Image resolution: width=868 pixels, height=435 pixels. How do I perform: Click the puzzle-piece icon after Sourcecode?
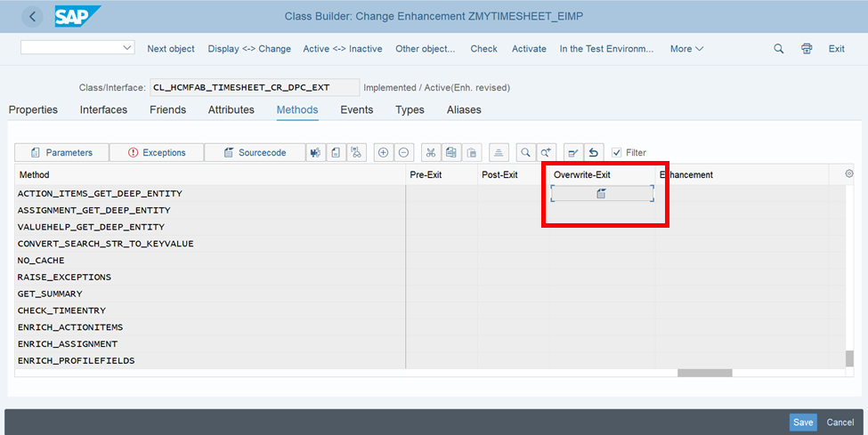coord(315,153)
